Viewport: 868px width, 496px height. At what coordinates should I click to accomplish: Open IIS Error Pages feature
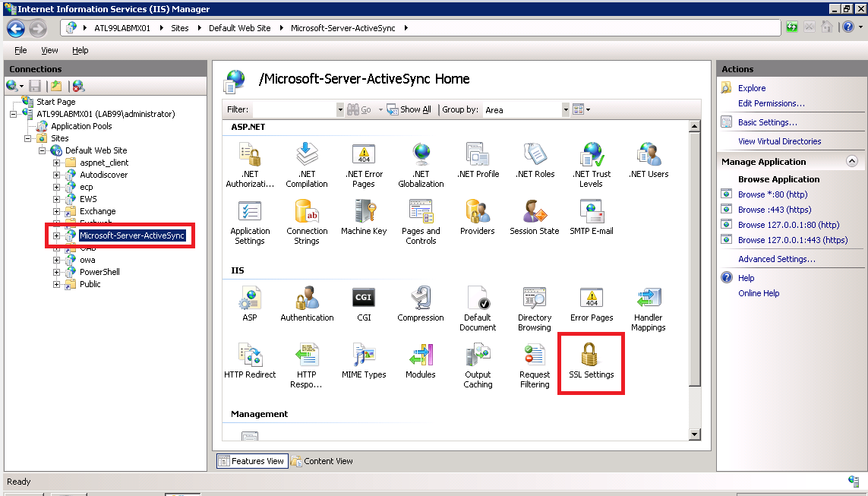pos(592,304)
